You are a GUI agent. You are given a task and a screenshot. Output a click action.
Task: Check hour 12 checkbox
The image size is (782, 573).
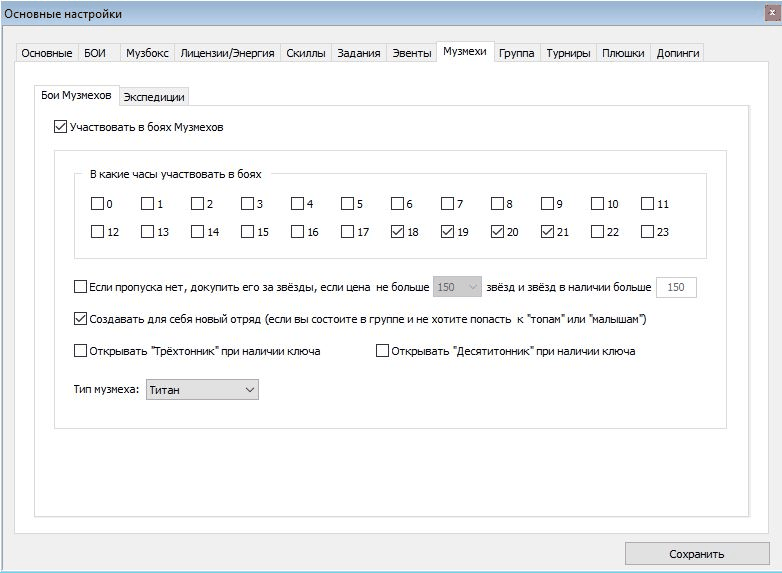pos(97,231)
